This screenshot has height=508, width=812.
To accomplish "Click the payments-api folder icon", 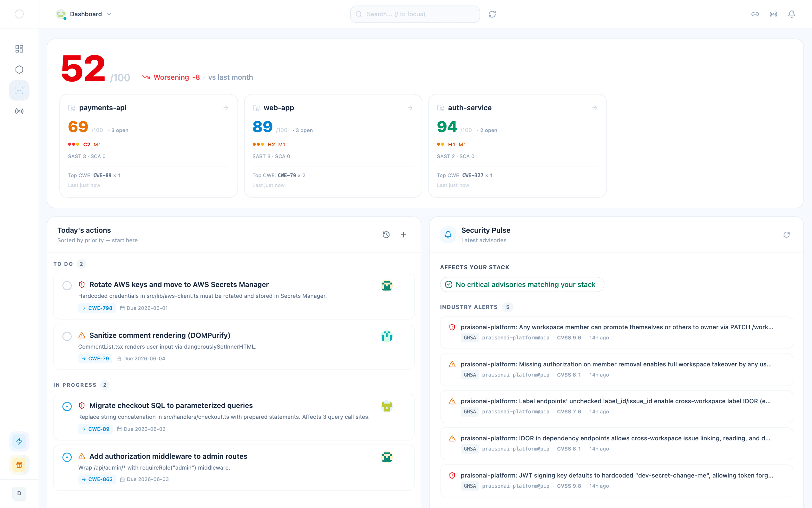I will pos(71,108).
